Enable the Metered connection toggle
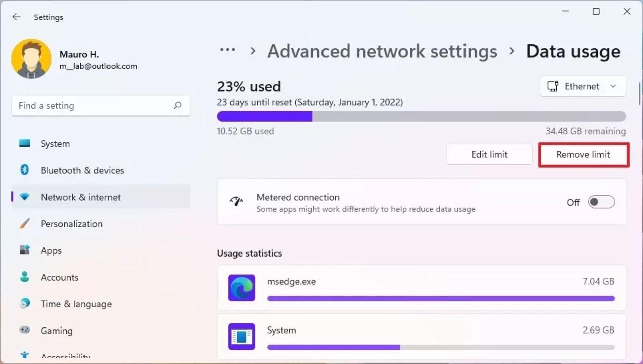The image size is (643, 364). pyautogui.click(x=601, y=202)
